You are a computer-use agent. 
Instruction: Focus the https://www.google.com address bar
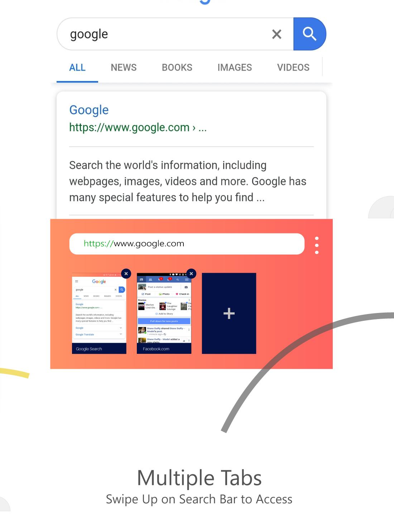pyautogui.click(x=187, y=244)
